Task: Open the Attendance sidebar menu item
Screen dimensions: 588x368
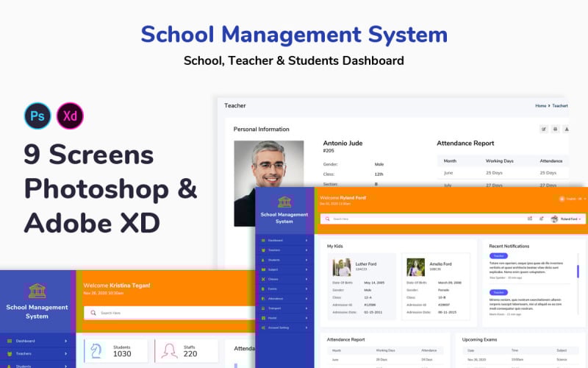Action: [x=284, y=299]
